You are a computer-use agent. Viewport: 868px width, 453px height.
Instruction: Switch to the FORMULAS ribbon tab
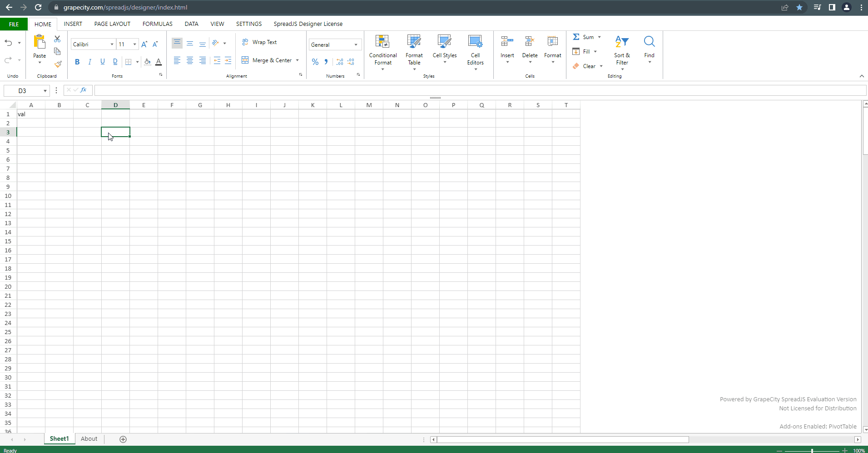(157, 24)
